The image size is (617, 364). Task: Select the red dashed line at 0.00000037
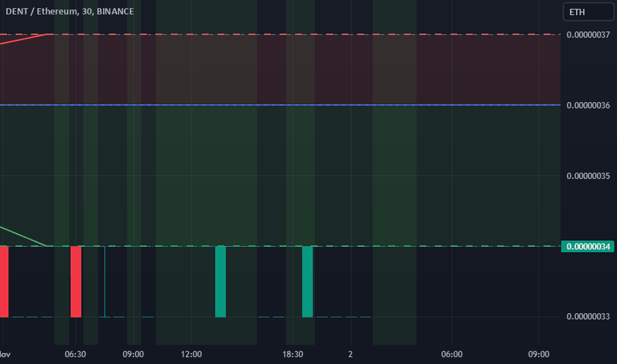pyautogui.click(x=280, y=34)
